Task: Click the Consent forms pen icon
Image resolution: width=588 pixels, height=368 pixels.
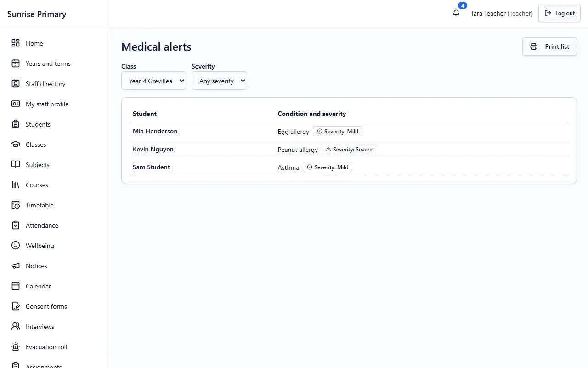Action: [16, 306]
